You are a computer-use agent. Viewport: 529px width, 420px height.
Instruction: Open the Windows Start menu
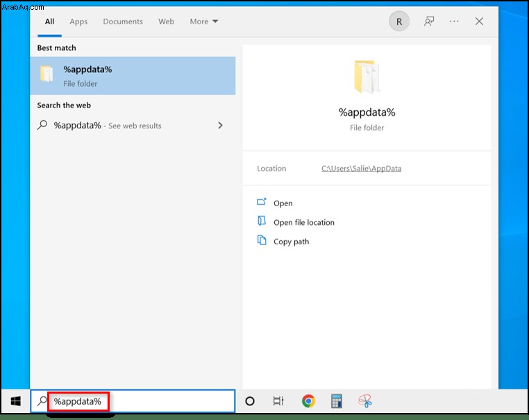[15, 401]
